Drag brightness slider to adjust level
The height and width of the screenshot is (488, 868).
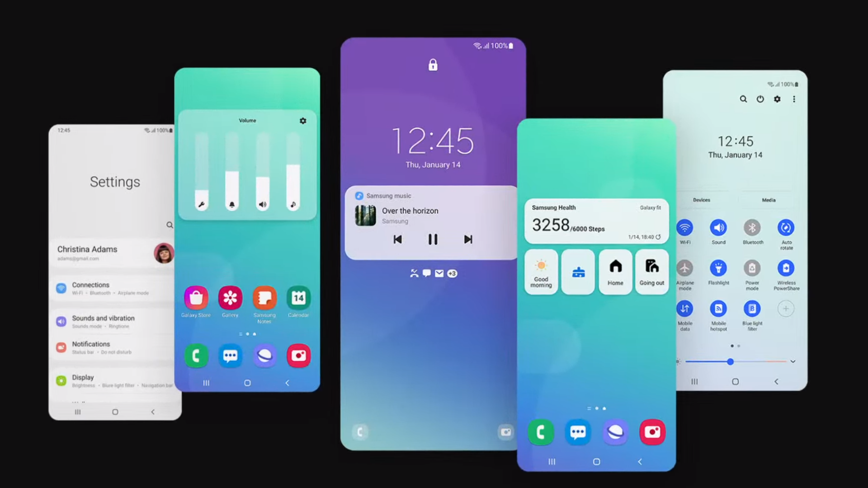[730, 361]
